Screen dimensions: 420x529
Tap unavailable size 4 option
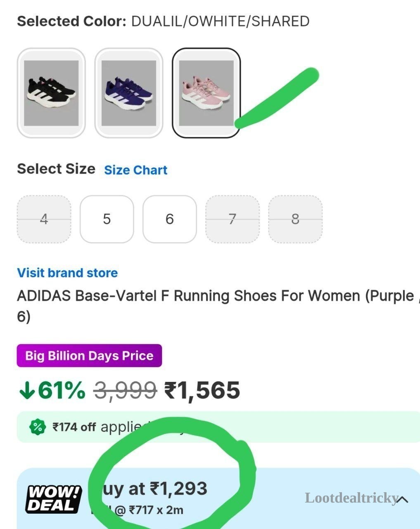pos(44,219)
